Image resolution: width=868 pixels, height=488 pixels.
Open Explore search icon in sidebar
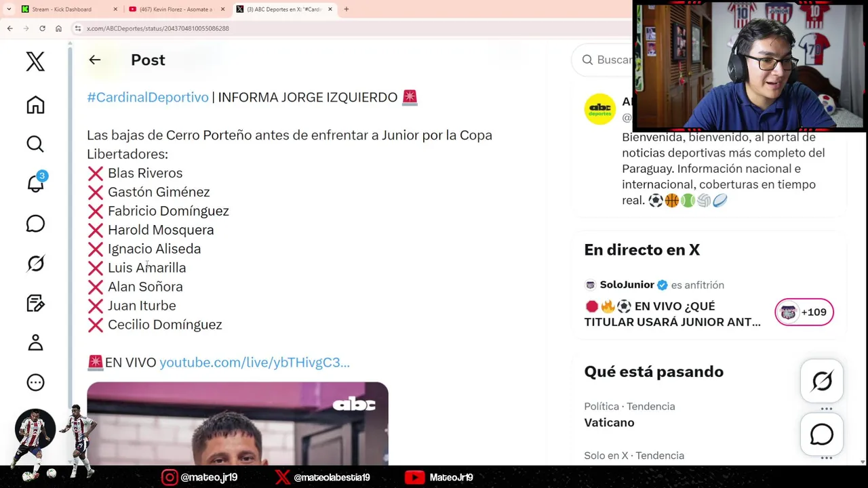[x=35, y=144]
